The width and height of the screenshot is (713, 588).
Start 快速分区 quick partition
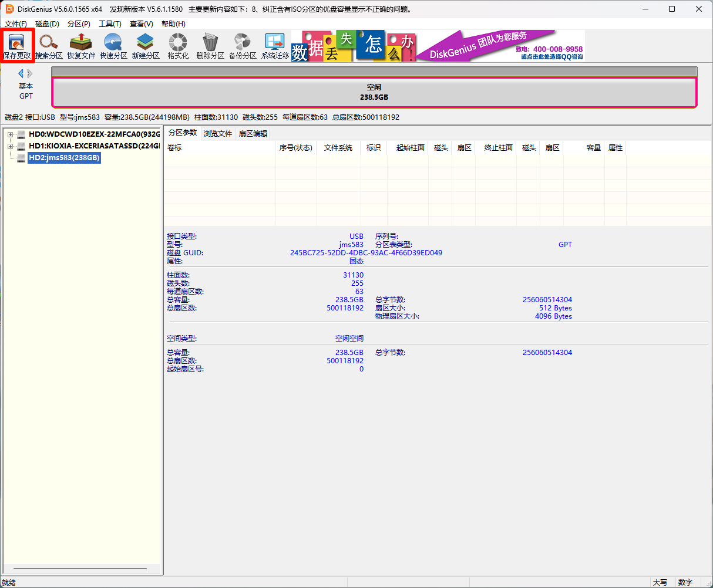click(x=113, y=46)
